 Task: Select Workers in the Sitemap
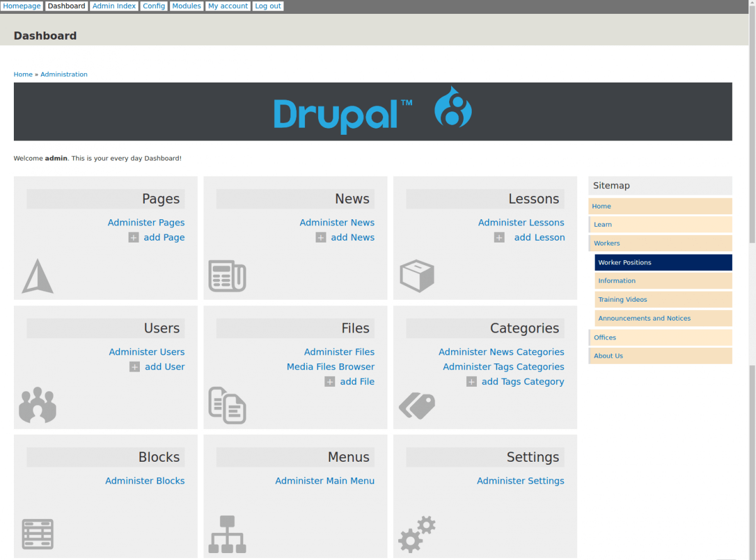[x=660, y=243]
